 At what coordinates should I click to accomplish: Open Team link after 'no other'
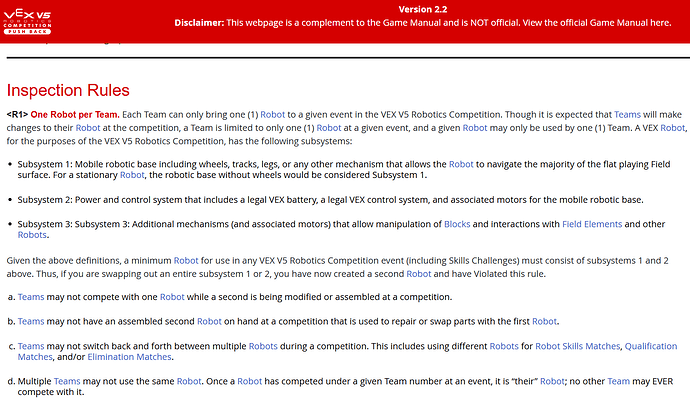[x=618, y=381]
